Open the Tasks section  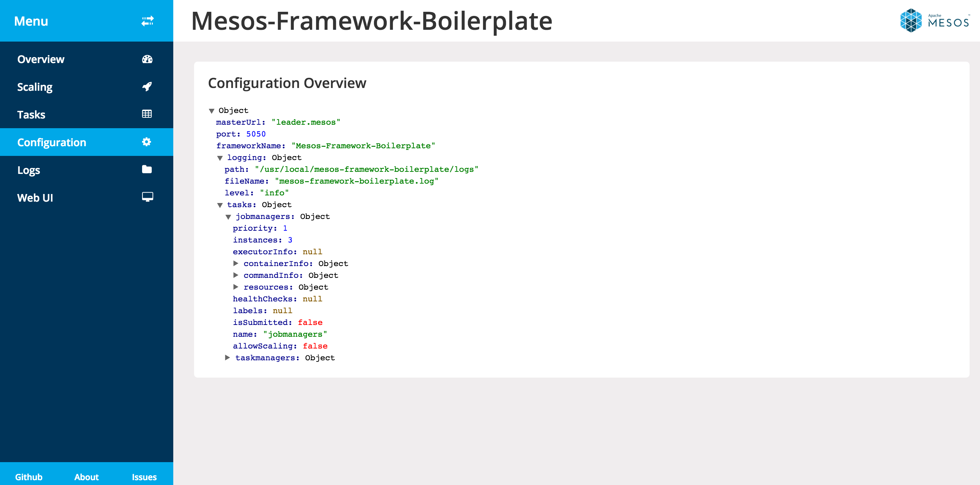86,115
